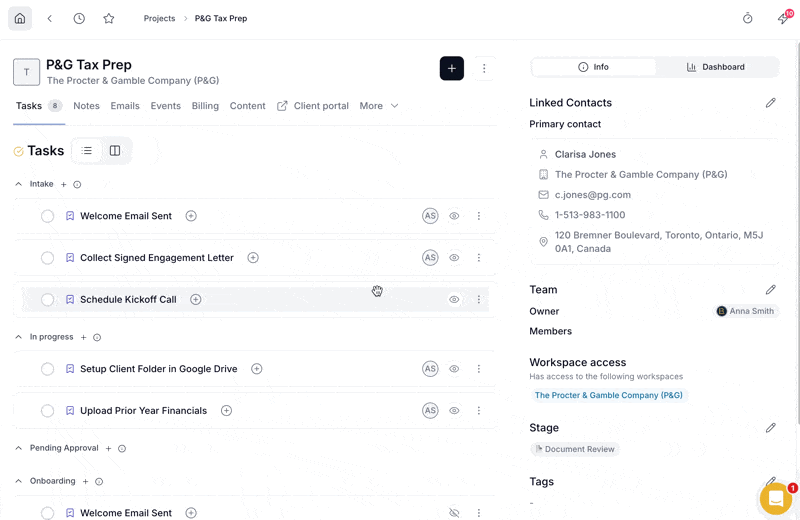Edit the Stage with pencil icon
Image resolution: width=800 pixels, height=520 pixels.
(770, 428)
